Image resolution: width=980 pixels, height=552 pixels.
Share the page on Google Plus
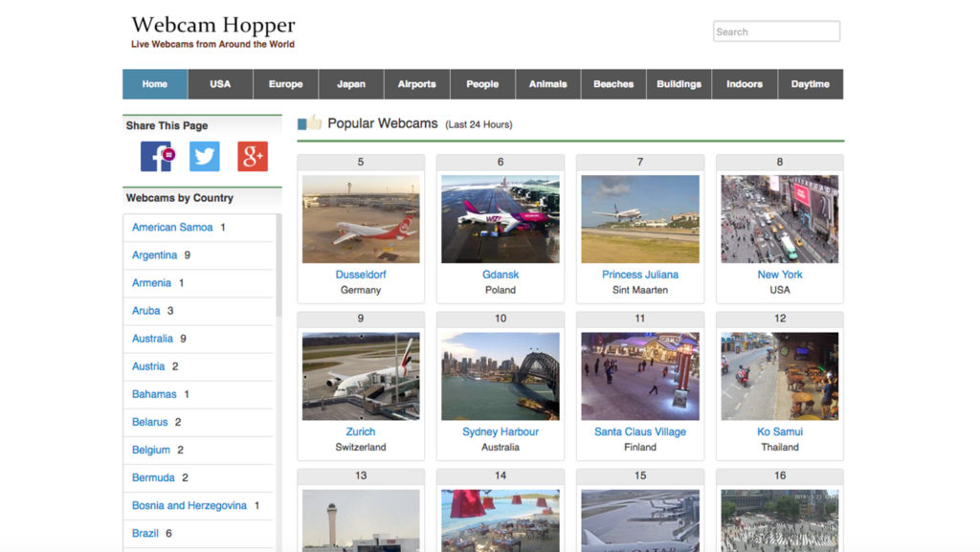click(x=253, y=156)
